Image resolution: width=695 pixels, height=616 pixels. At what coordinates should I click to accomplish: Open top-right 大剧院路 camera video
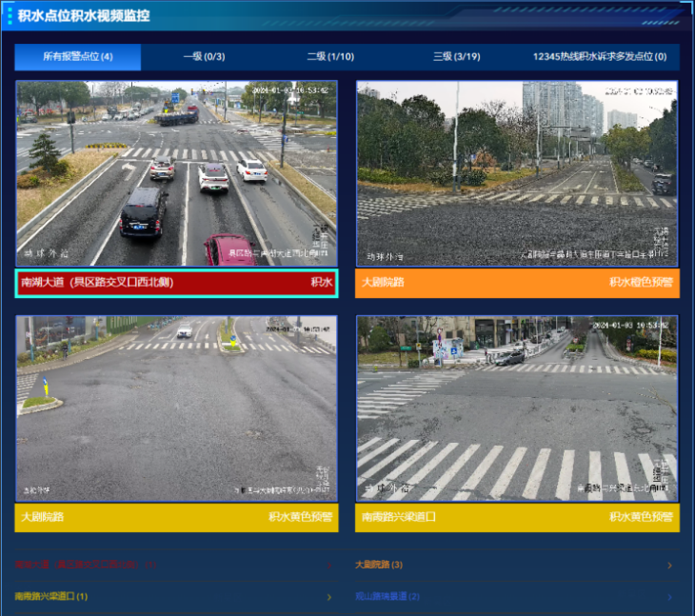click(517, 173)
